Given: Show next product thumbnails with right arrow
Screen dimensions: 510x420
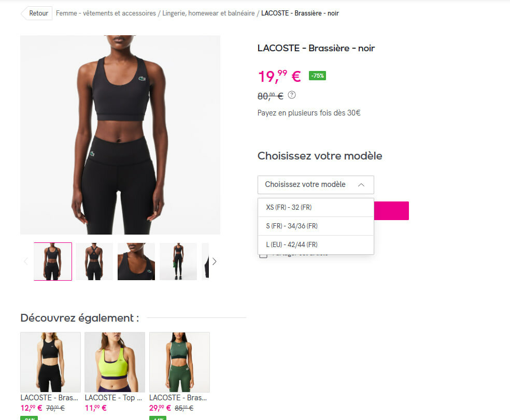Looking at the screenshot, I should pos(215,262).
